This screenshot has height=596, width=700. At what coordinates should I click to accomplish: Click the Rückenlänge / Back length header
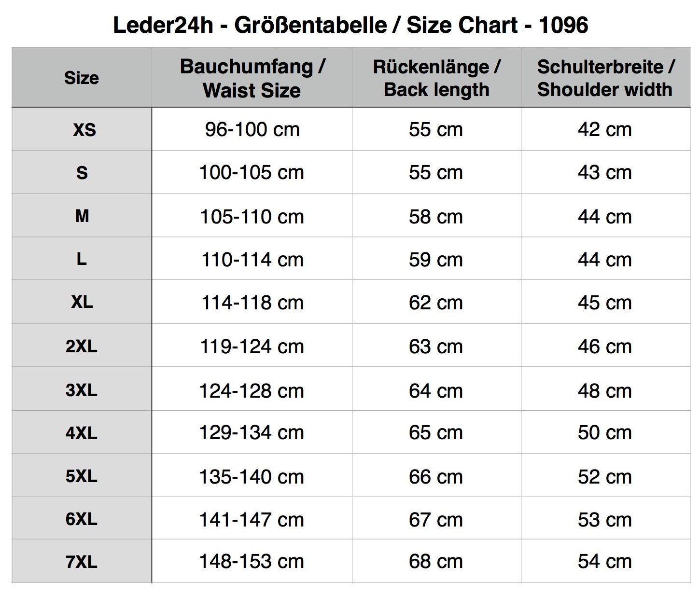click(x=436, y=78)
